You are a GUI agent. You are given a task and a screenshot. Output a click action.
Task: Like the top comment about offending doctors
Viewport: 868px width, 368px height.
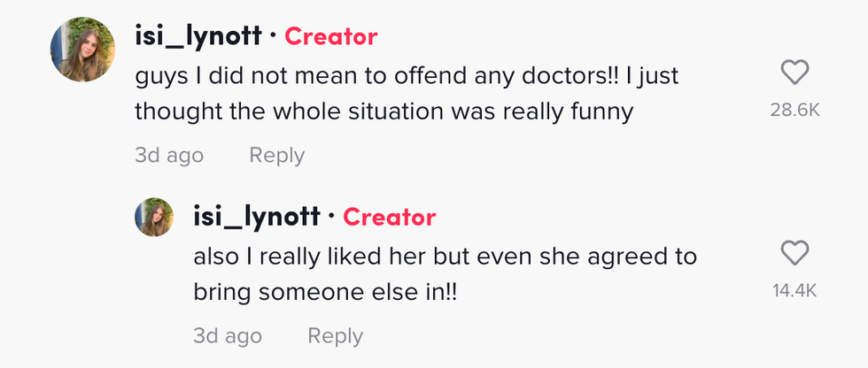click(x=794, y=73)
